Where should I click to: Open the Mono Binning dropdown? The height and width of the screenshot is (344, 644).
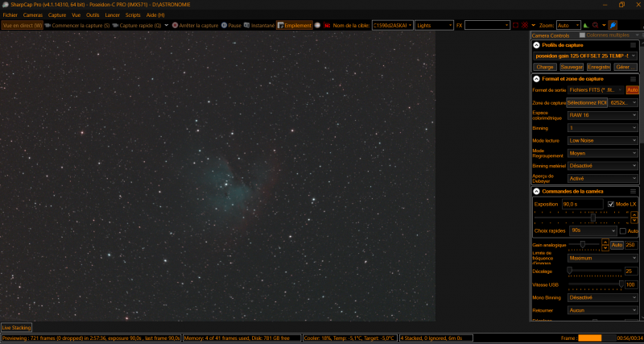[x=602, y=297]
